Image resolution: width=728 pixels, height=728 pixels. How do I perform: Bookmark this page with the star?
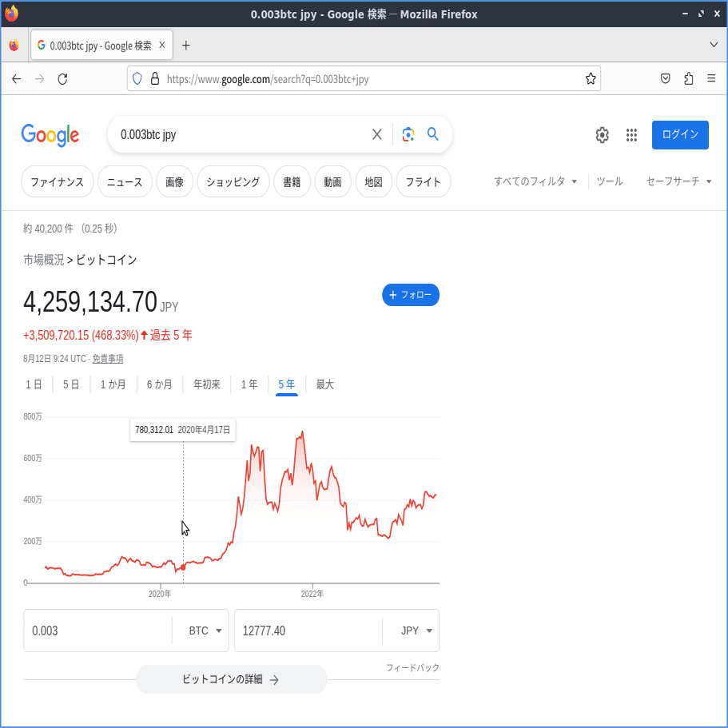tap(591, 78)
